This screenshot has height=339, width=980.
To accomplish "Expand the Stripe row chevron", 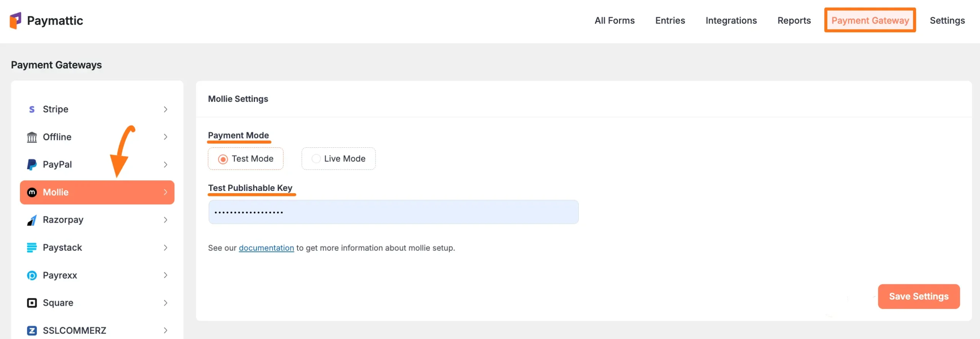I will (165, 109).
